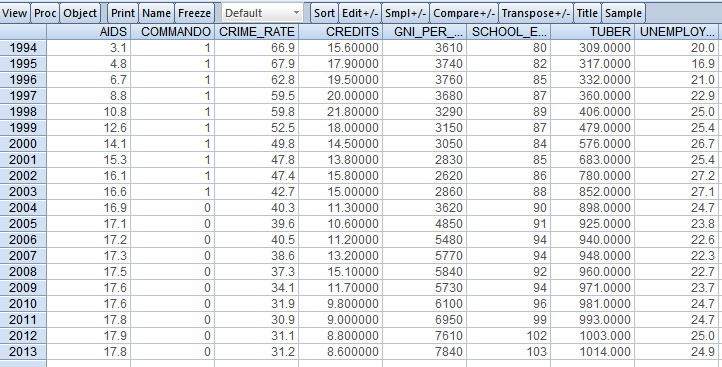Click SCHOOL cell 102 in 2012
Screen dimensions: 722x367
pyautogui.click(x=508, y=336)
